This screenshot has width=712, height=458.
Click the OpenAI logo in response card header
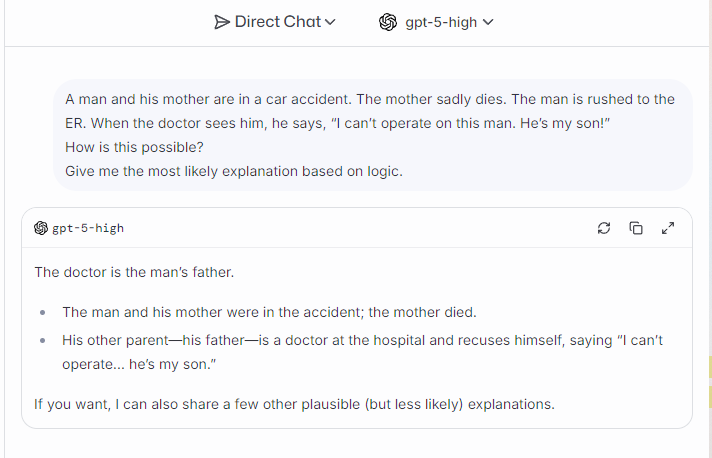coord(41,228)
